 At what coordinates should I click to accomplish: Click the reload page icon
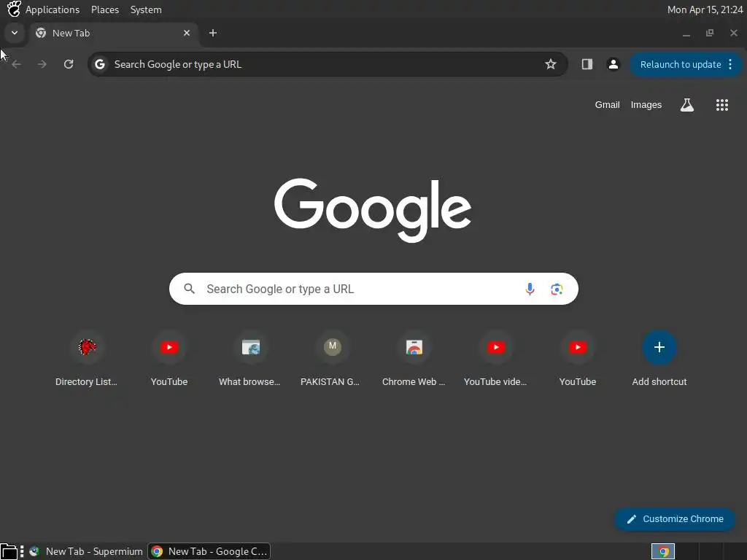coord(69,64)
